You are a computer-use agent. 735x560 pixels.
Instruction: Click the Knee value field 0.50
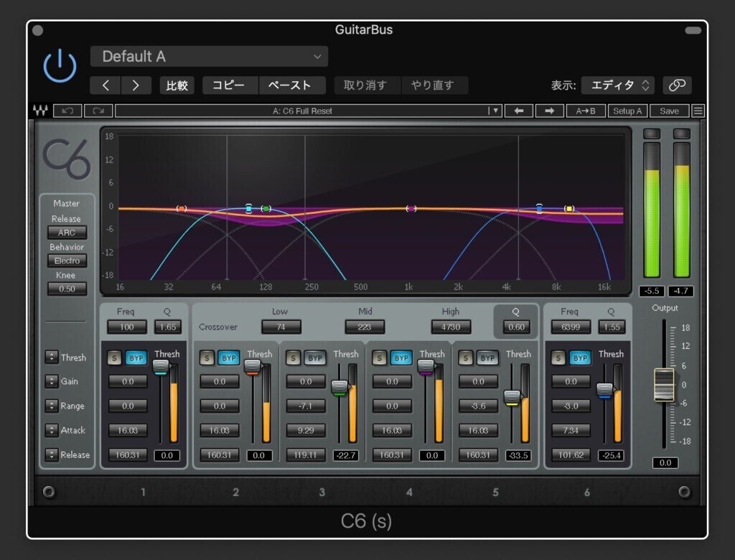[x=67, y=289]
